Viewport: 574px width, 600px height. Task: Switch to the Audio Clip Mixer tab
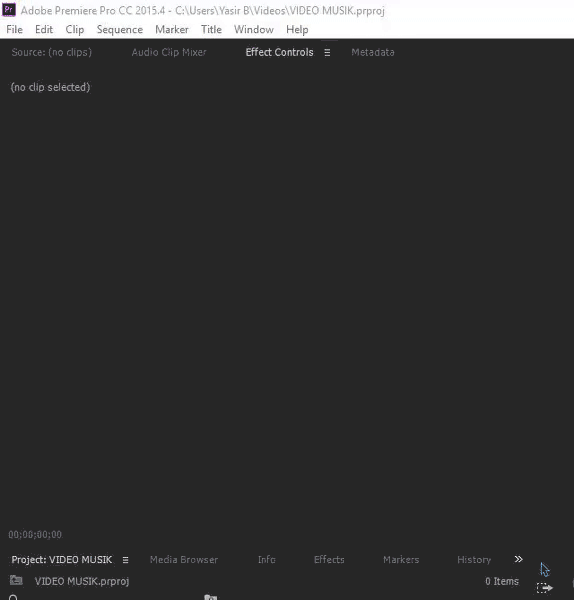(169, 52)
